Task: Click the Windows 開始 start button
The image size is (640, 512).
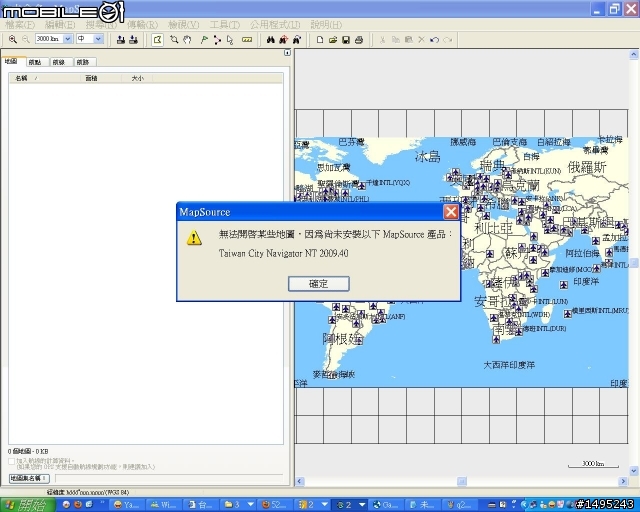Action: click(27, 505)
